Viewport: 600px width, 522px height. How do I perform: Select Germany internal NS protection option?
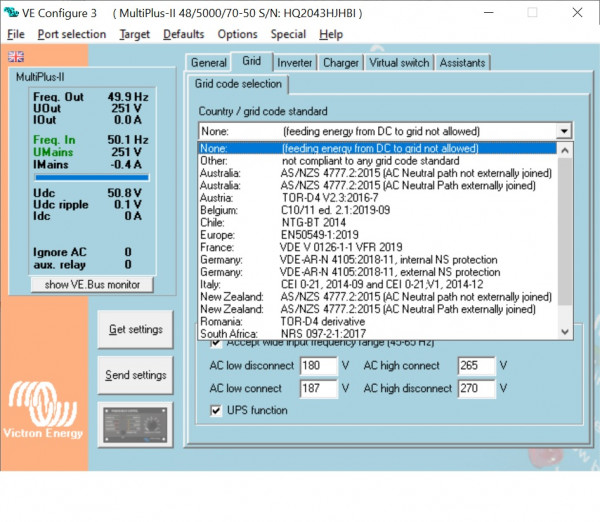(378, 259)
